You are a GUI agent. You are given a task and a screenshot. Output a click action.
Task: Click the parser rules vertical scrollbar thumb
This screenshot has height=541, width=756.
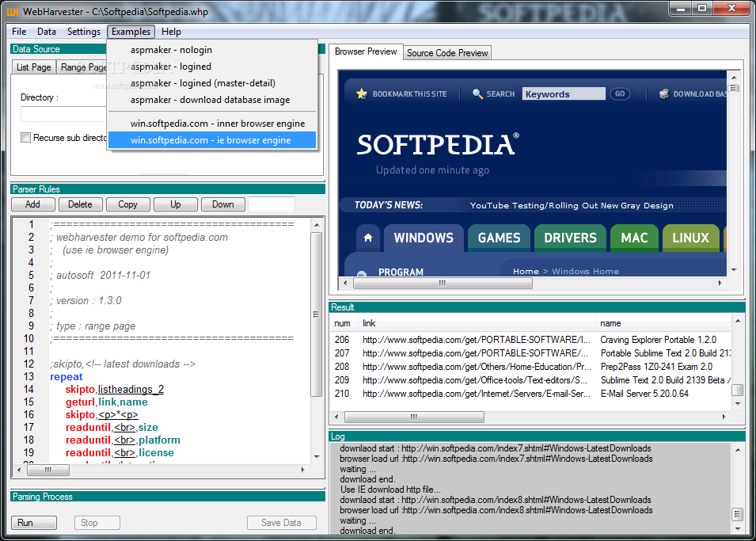317,314
